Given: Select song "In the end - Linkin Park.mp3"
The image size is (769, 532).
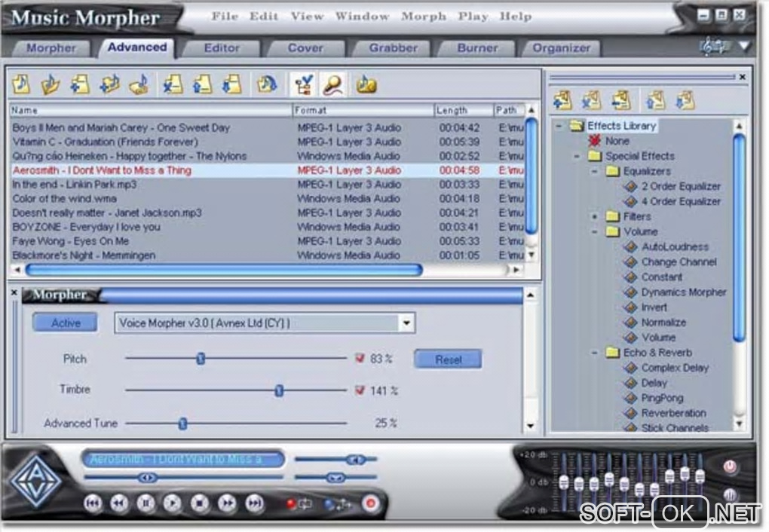Looking at the screenshot, I should click(74, 185).
